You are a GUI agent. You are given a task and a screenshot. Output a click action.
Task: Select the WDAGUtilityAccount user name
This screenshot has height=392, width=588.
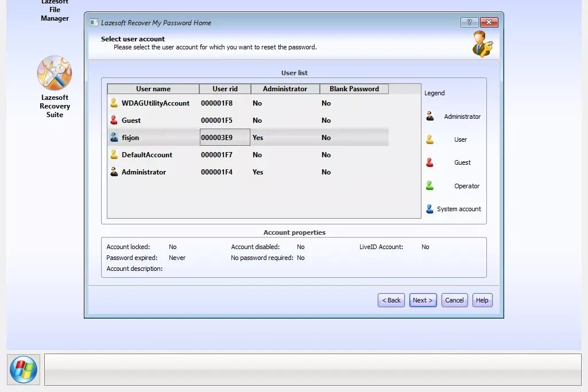coord(155,103)
